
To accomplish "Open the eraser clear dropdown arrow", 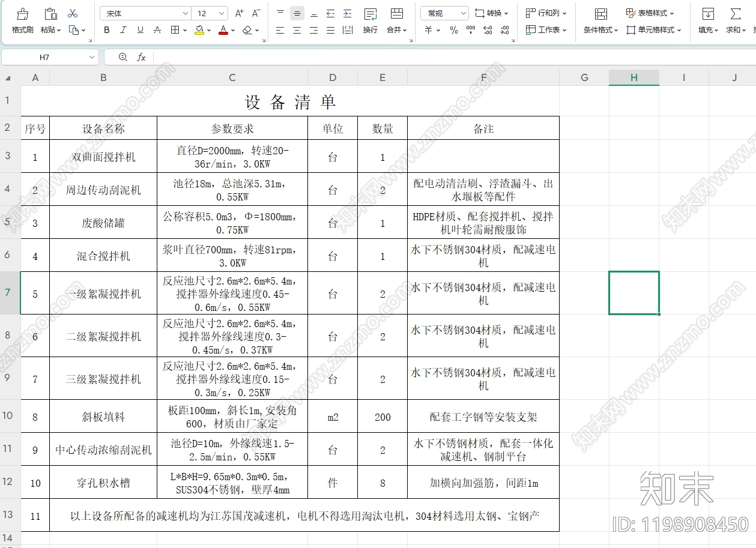I will pos(257,30).
